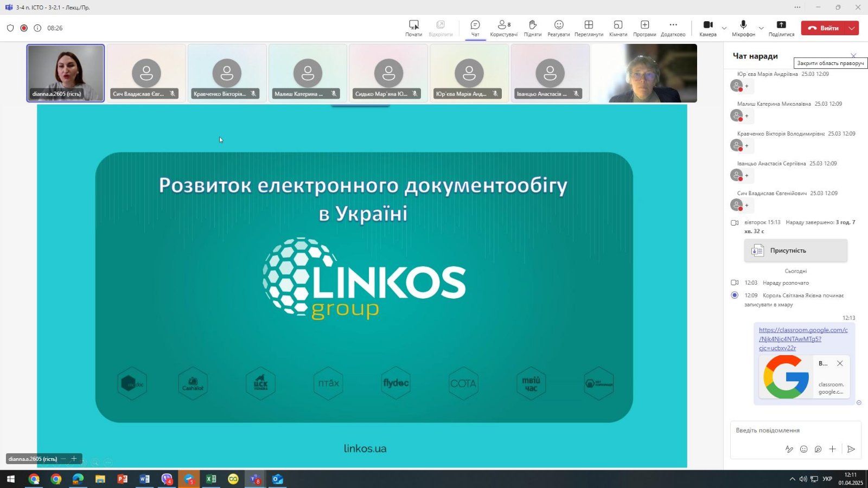Open the Присутність attendance report
This screenshot has height=488, width=868.
pos(795,251)
